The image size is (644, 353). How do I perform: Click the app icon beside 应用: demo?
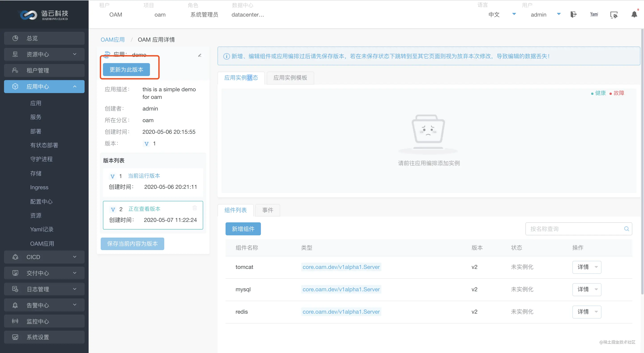tap(107, 54)
